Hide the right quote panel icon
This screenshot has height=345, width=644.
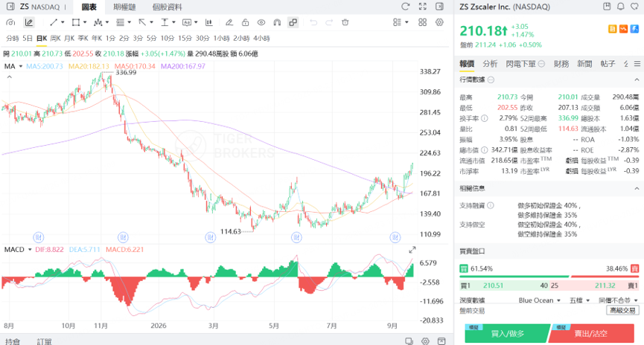tap(439, 7)
